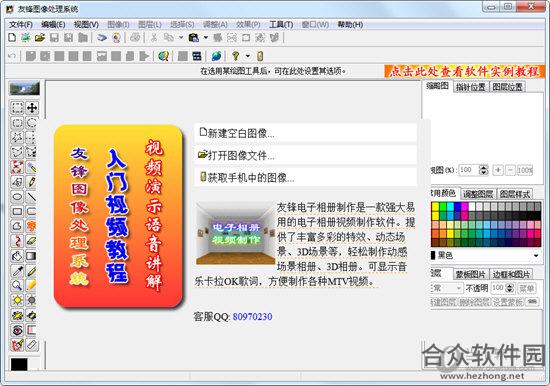
Task: Switch to the 调整图层 tab
Action: coord(478,194)
